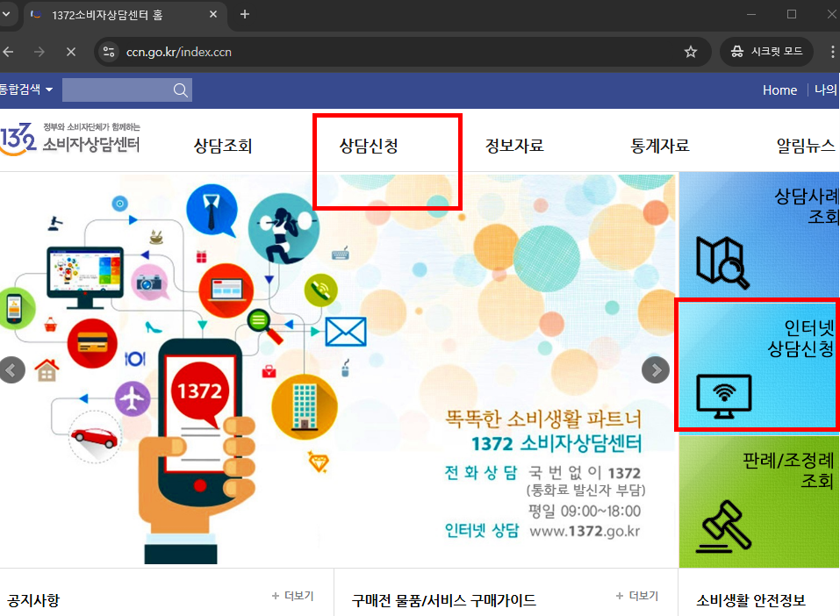Click the red car icon in banner
This screenshot has width=840, height=616.
(95, 437)
